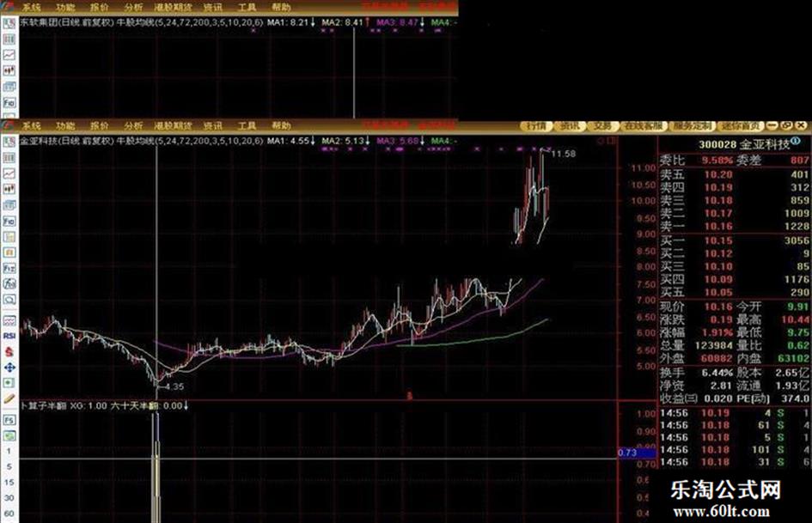Open 分析 menu in 东软集团 window
812x523 pixels.
point(133,7)
